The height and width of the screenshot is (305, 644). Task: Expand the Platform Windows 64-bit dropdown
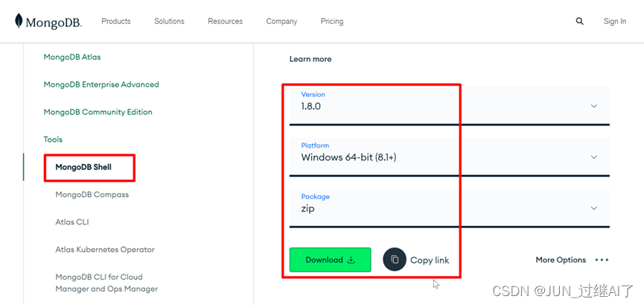[x=450, y=157]
